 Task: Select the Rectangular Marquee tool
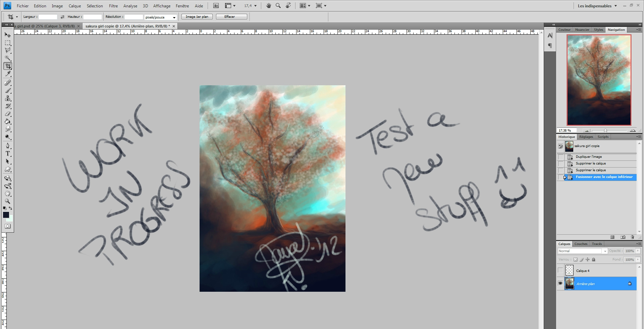pyautogui.click(x=8, y=43)
